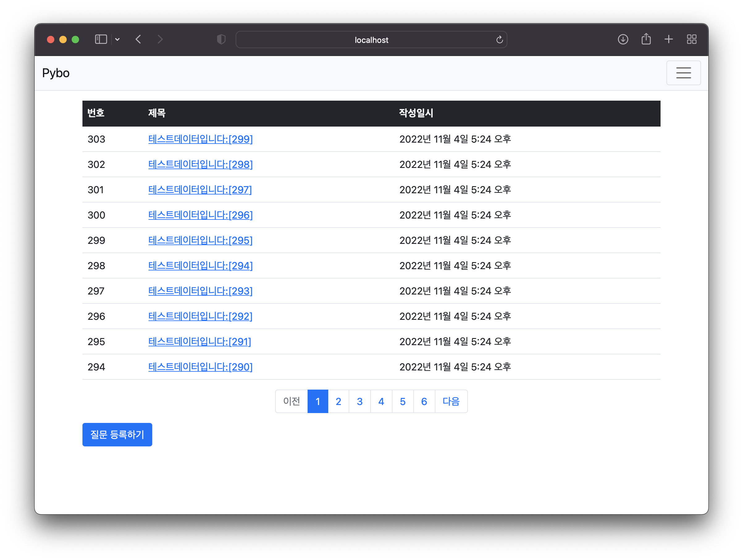The height and width of the screenshot is (560, 743).
Task: Click the 다음 next page button
Action: click(x=451, y=401)
